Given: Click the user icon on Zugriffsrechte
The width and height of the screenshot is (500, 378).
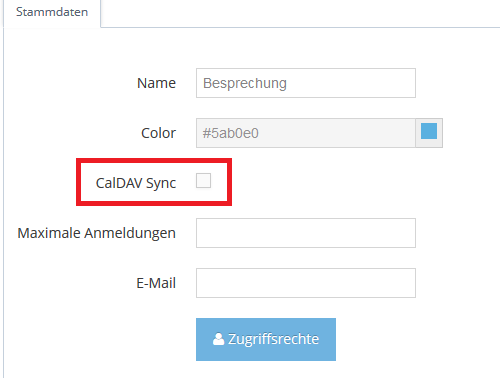Looking at the screenshot, I should (x=218, y=339).
